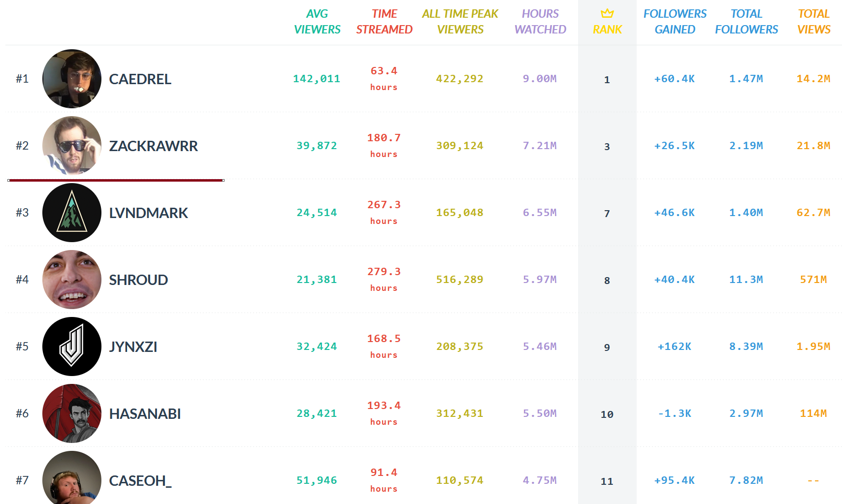Visit the HASANABI channel link
The height and width of the screenshot is (504, 842).
(x=145, y=414)
